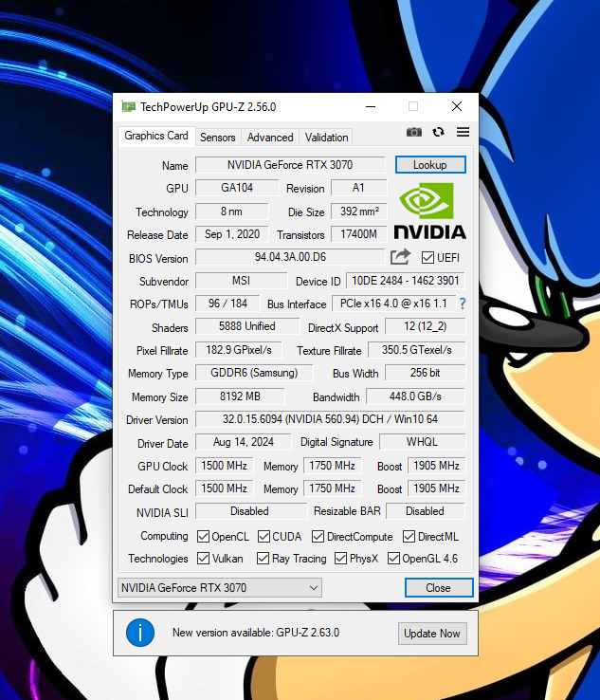
Task: Click the NVIDIA logo image
Action: 430,211
